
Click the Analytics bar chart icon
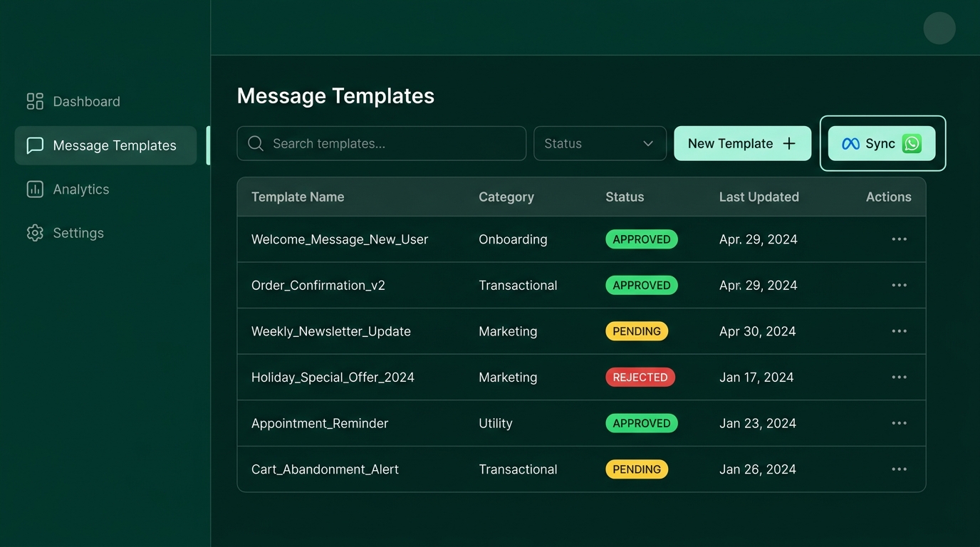click(35, 189)
